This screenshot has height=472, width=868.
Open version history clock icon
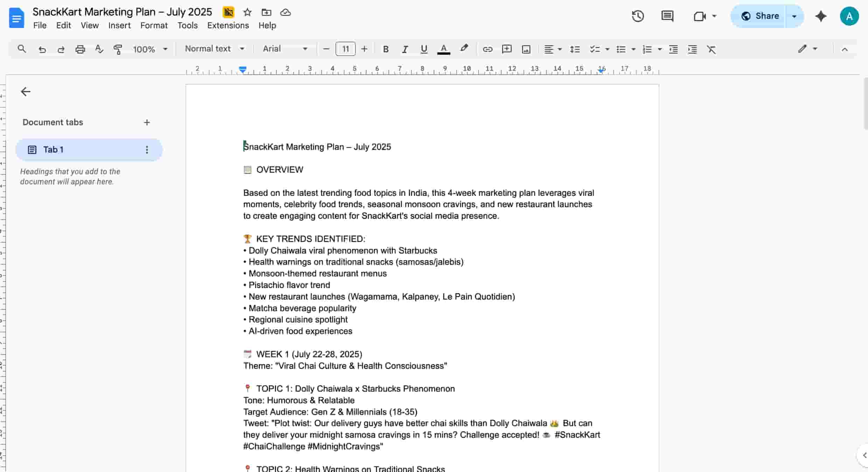638,16
